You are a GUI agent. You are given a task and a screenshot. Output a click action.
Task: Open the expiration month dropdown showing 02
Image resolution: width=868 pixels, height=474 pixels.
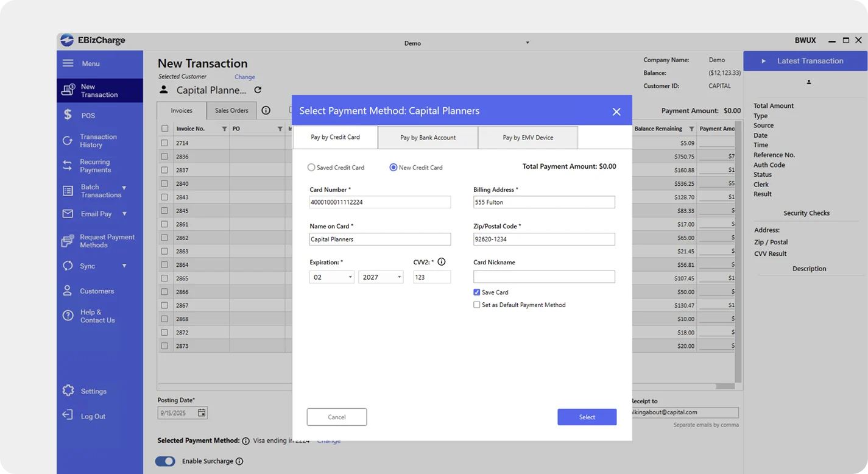332,277
